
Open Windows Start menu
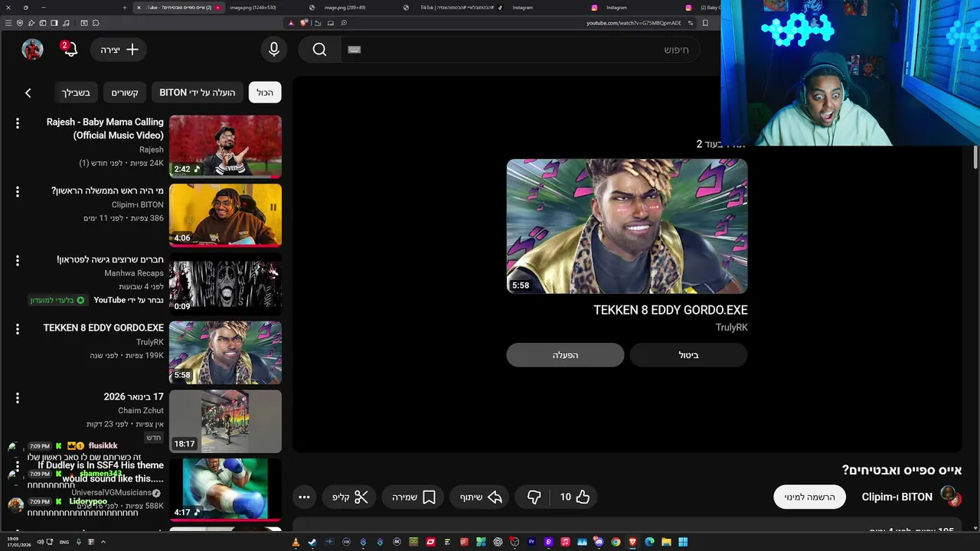[x=683, y=542]
